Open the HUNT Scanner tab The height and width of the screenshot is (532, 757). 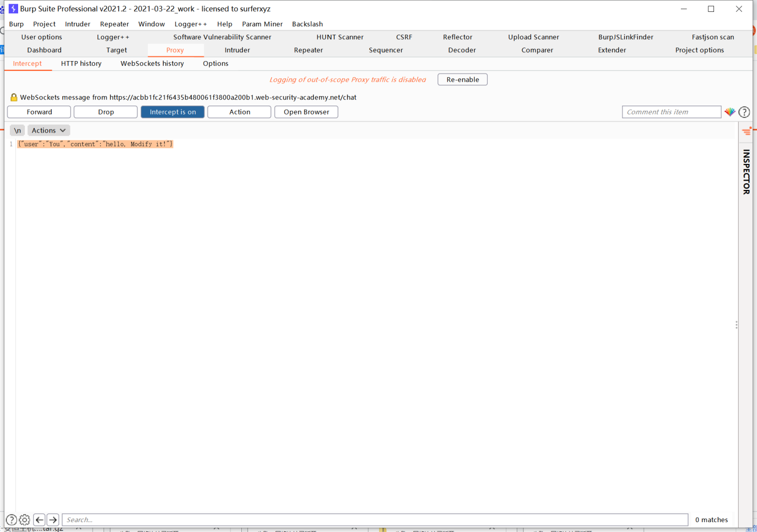click(x=340, y=37)
